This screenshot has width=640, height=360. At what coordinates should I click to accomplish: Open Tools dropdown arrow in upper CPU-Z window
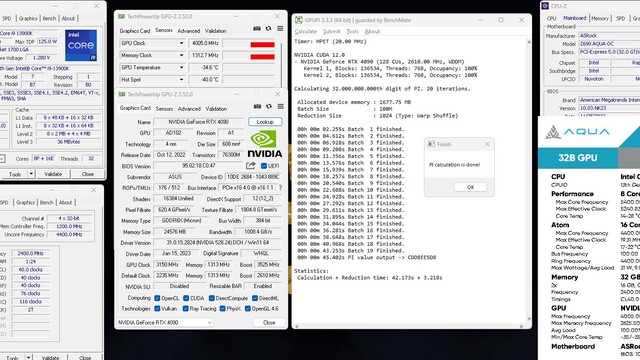(x=31, y=174)
